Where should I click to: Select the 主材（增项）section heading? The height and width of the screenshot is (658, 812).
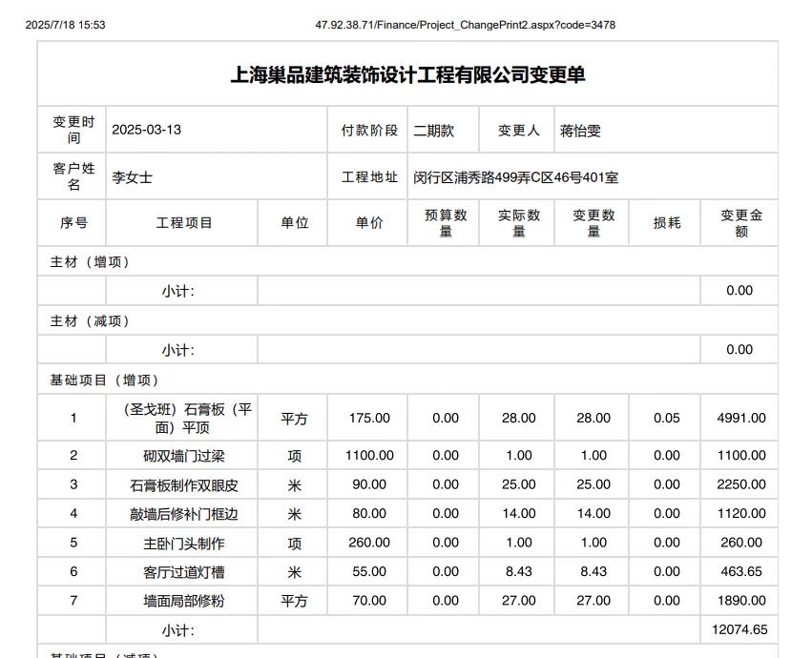(x=90, y=262)
